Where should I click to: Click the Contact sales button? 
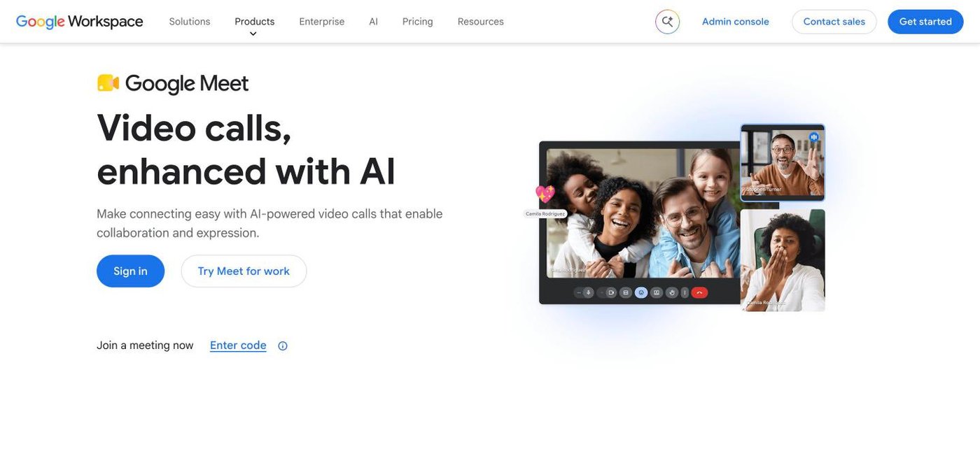834,22
